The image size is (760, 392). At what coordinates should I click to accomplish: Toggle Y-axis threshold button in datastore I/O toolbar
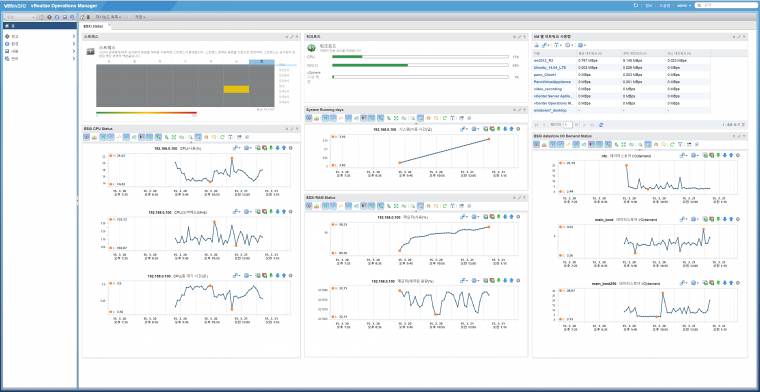[553, 144]
